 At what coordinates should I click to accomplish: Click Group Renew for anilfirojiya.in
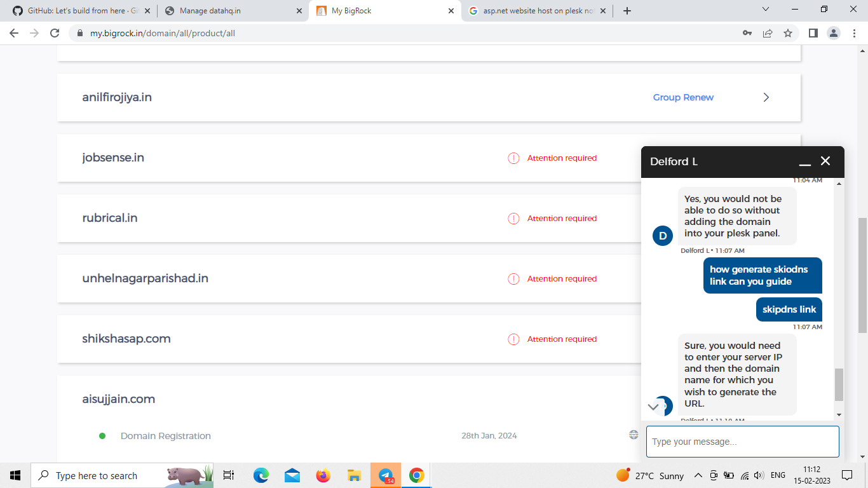(x=683, y=97)
